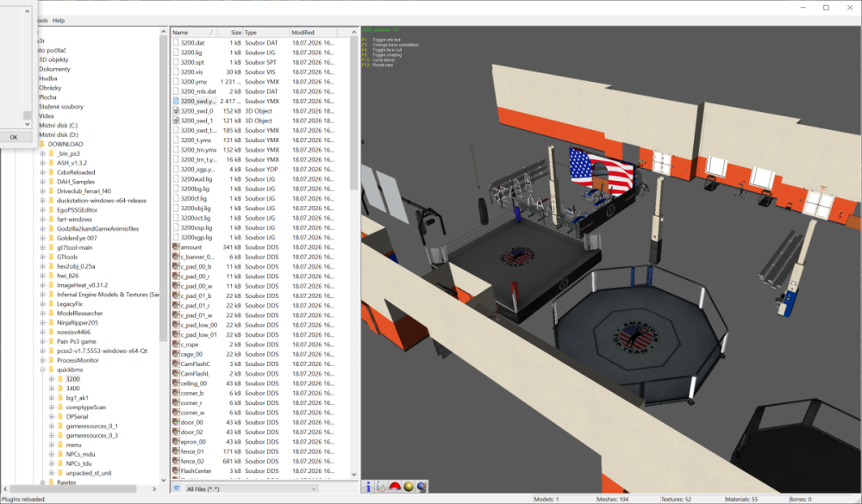Select the 3200 folder in tree
Image resolution: width=862 pixels, height=504 pixels.
[x=72, y=379]
